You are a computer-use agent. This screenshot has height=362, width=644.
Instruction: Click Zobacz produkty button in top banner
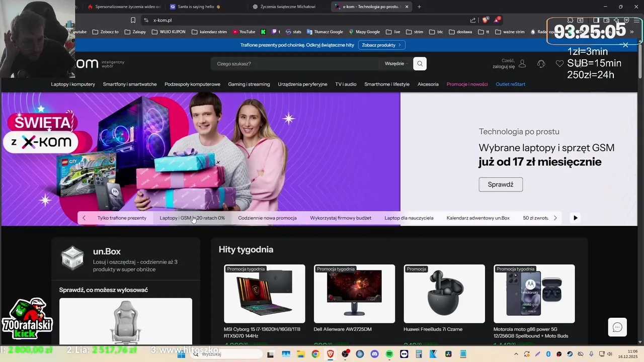[381, 45]
